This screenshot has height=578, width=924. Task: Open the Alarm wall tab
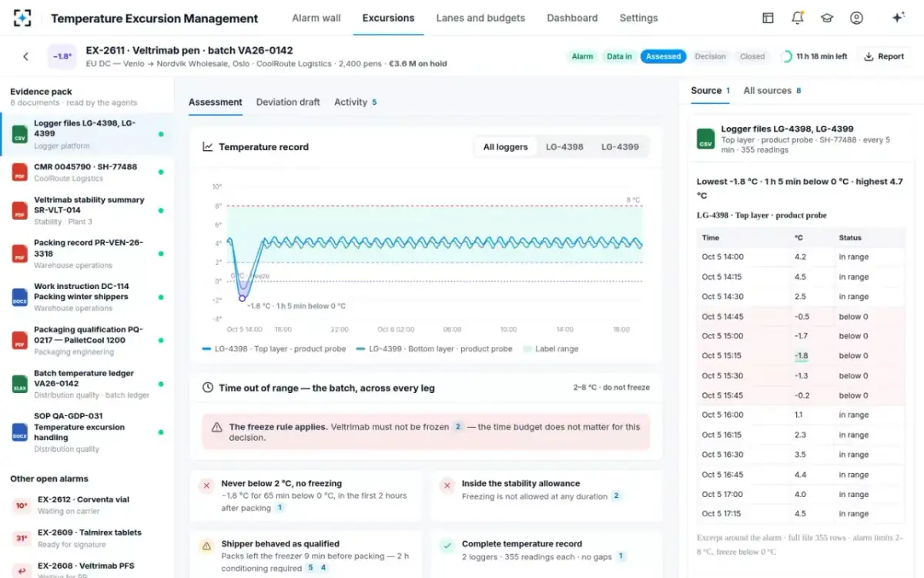tap(316, 18)
